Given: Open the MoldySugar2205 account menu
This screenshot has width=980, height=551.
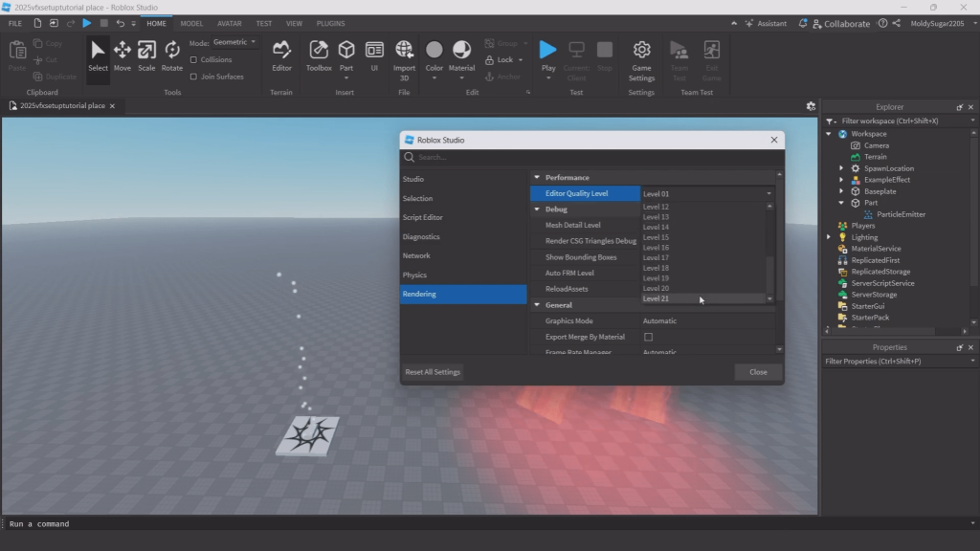Looking at the screenshot, I should pos(943,24).
